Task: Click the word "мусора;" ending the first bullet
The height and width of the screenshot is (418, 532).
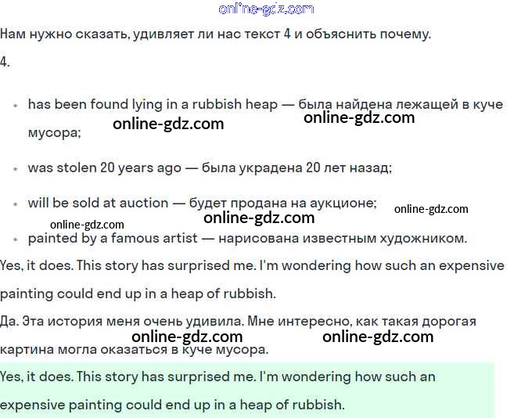Action: click(x=55, y=133)
